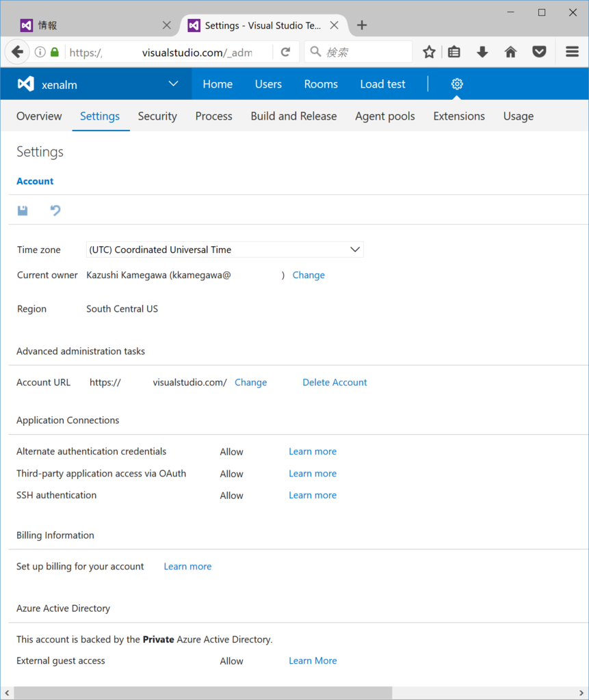The width and height of the screenshot is (589, 700).
Task: Reload the page with the refresh icon
Action: [x=285, y=52]
